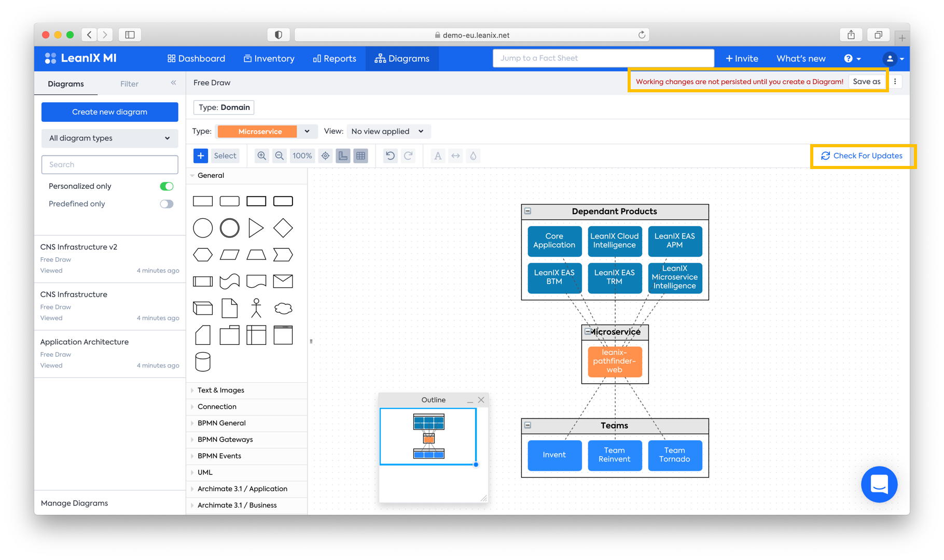
Task: Toggle Predefined only switch
Action: [x=166, y=204]
